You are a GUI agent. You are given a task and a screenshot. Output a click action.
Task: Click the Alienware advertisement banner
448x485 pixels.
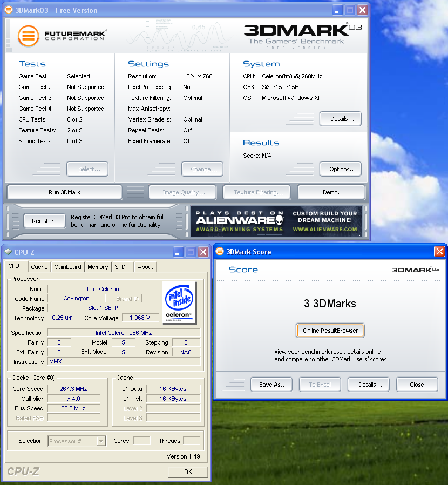pyautogui.click(x=276, y=221)
